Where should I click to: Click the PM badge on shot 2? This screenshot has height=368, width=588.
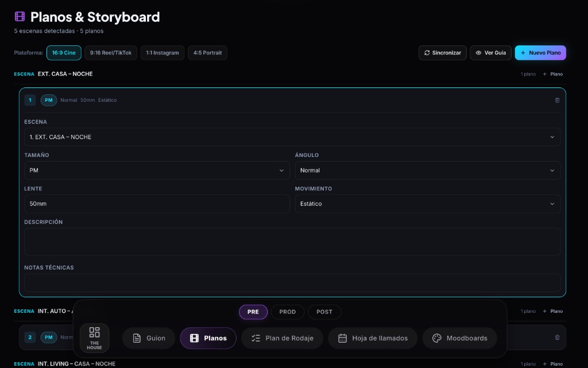(49, 337)
